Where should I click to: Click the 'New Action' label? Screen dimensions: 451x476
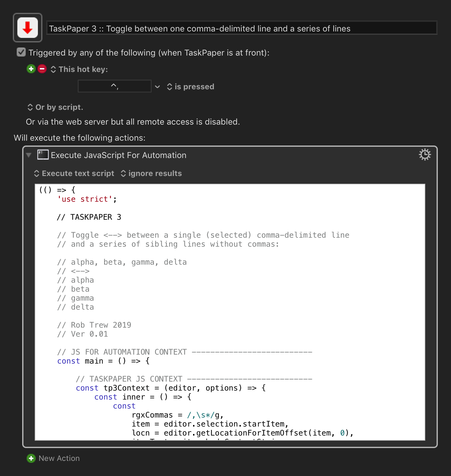click(x=59, y=458)
